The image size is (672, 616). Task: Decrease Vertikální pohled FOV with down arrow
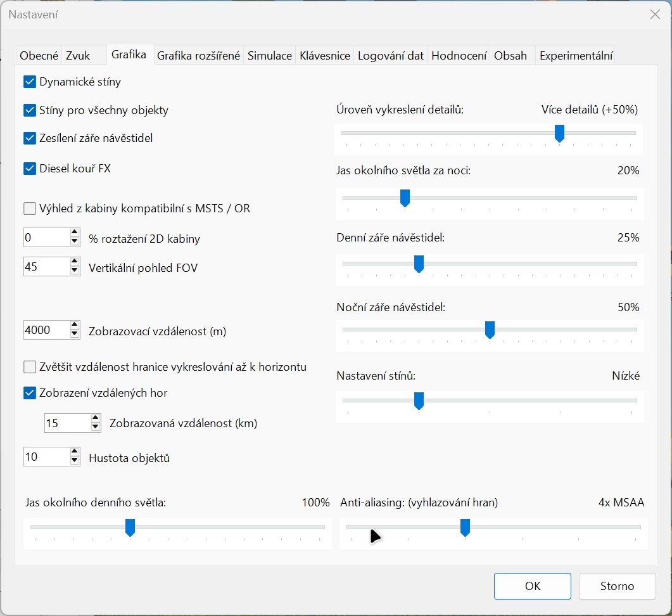pos(75,271)
